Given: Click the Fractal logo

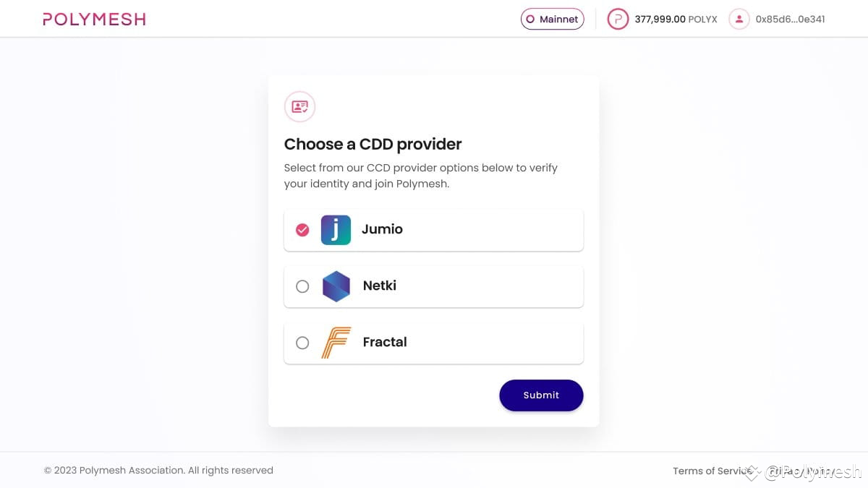Looking at the screenshot, I should coord(336,343).
